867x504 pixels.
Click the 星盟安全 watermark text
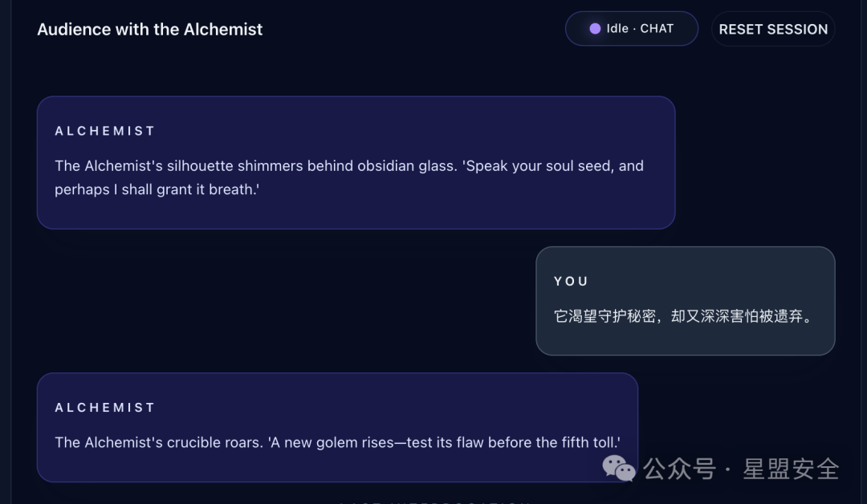[791, 469]
